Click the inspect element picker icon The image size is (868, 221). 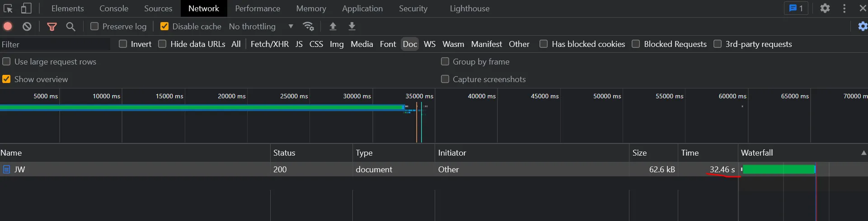coord(8,9)
